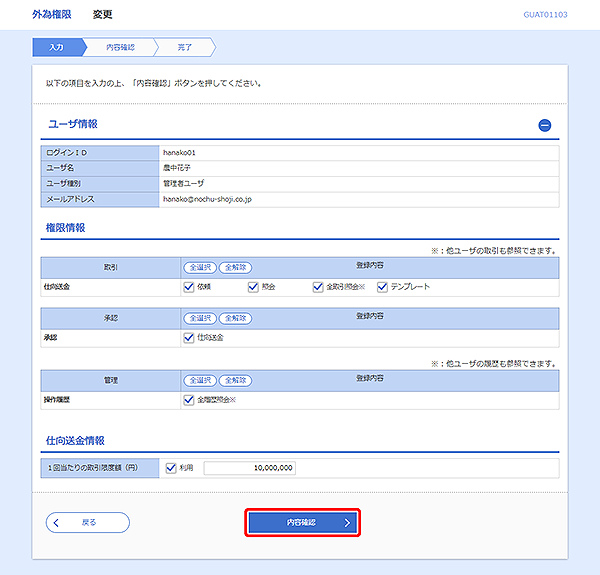Screen dimensions: 600x575
Task: Select the 完了 step in the progress bar
Action: (x=184, y=47)
